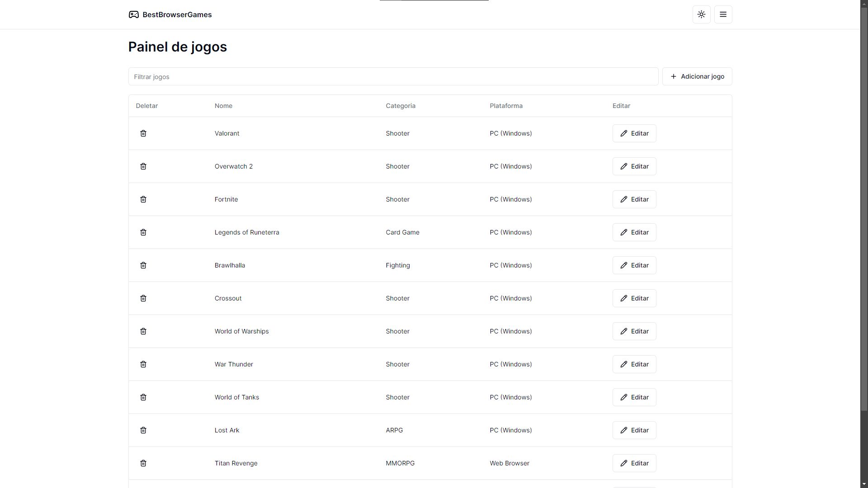Image resolution: width=868 pixels, height=488 pixels.
Task: Trash the World of Warships entry
Action: 143,331
